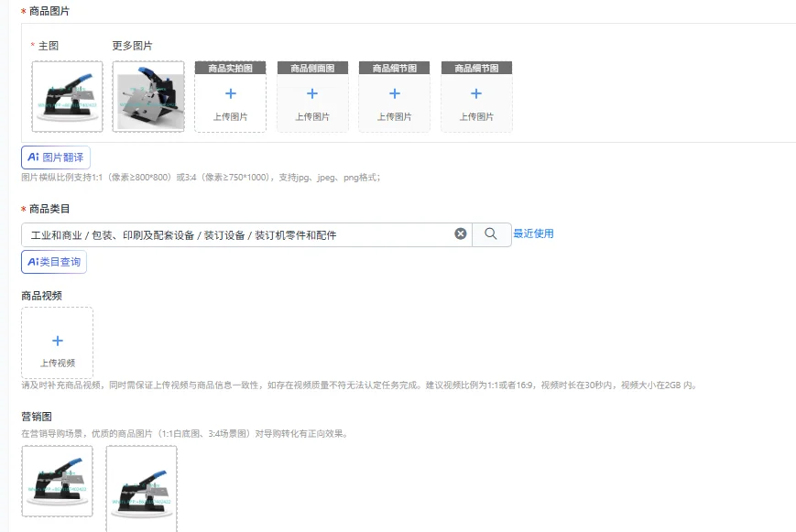This screenshot has height=532, width=796.
Task: Click the 营销图 section heading
Action: [37, 417]
